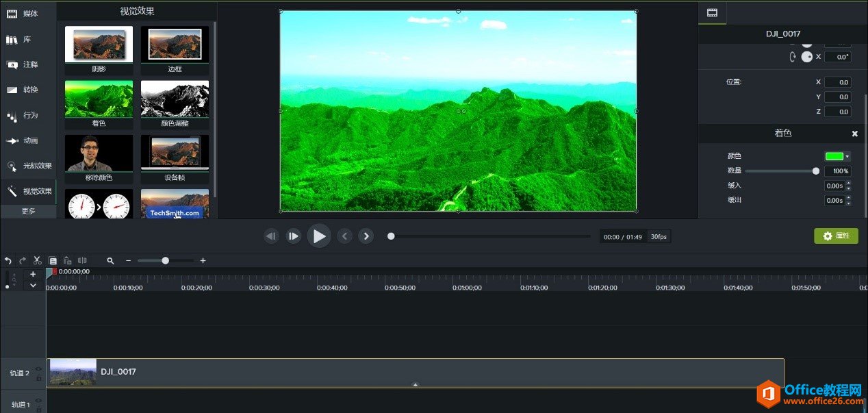Toggle the lock on 轨道 2
Screen dimensions: 868x413
click(x=38, y=378)
